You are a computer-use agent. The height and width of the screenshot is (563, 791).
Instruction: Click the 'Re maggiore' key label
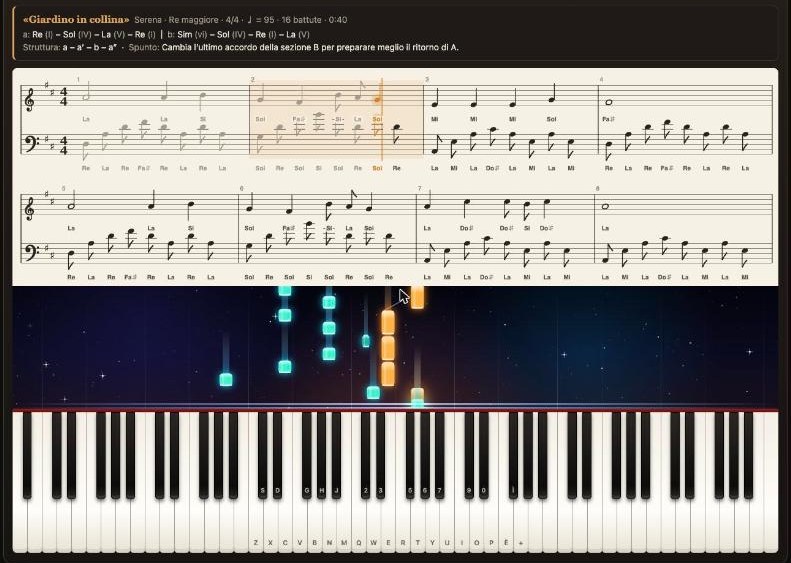194,20
